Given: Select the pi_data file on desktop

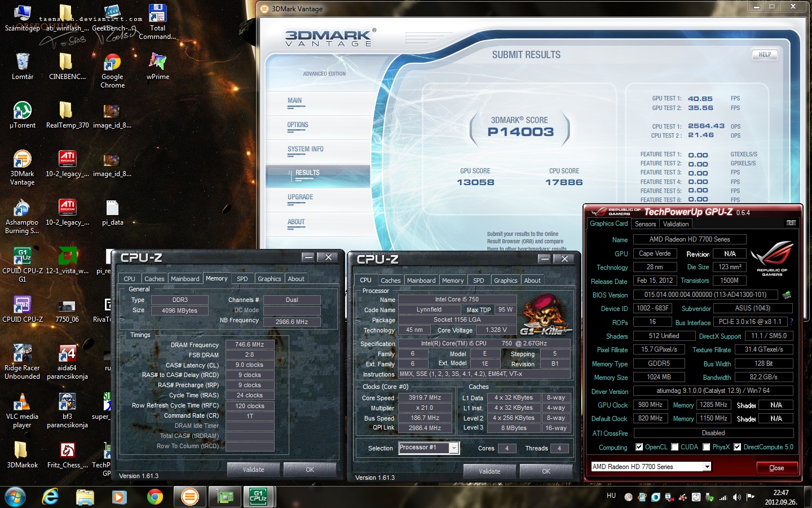Looking at the screenshot, I should [112, 212].
